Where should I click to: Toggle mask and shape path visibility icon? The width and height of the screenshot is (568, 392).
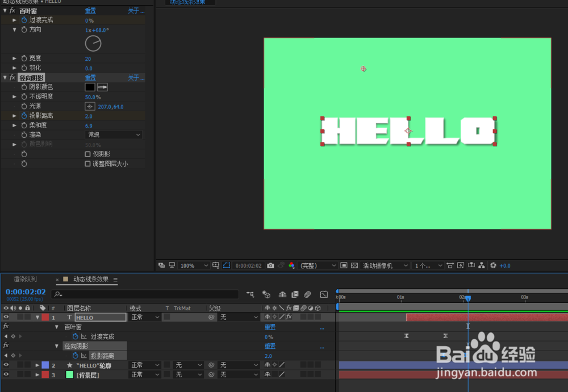[227, 265]
